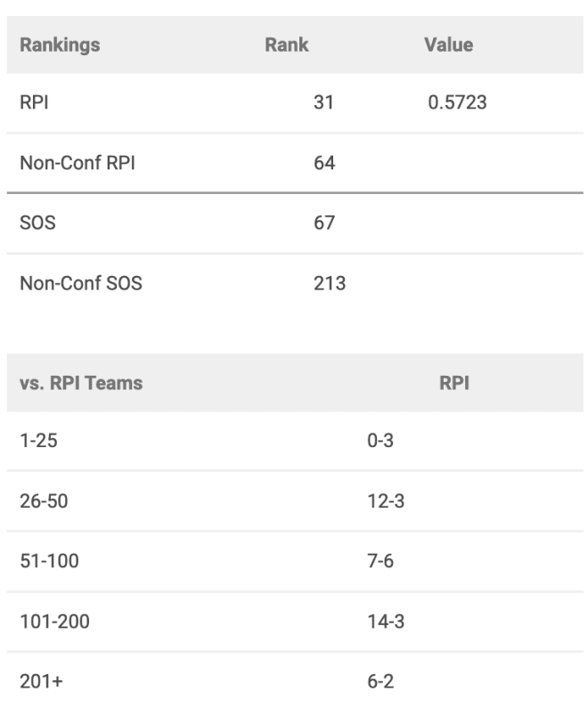
Task: Click the Rank column header
Action: pos(286,45)
